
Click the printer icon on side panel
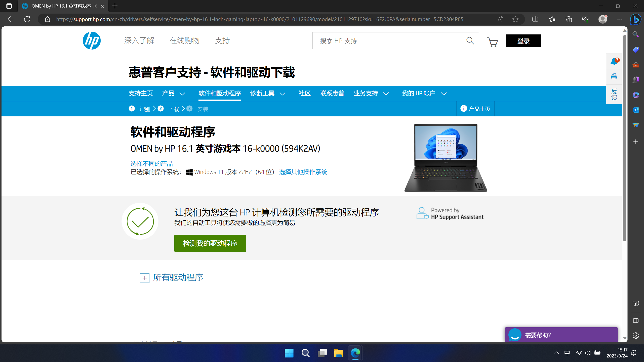(614, 76)
